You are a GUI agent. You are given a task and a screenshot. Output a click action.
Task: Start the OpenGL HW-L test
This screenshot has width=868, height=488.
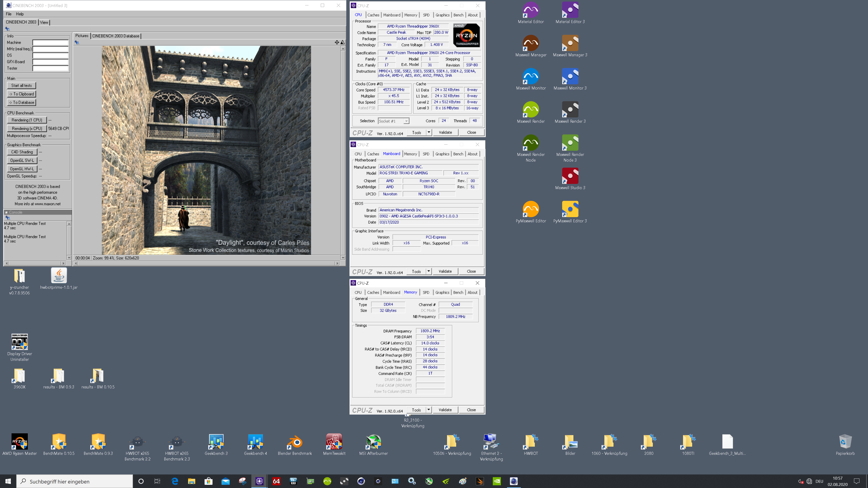(22, 169)
